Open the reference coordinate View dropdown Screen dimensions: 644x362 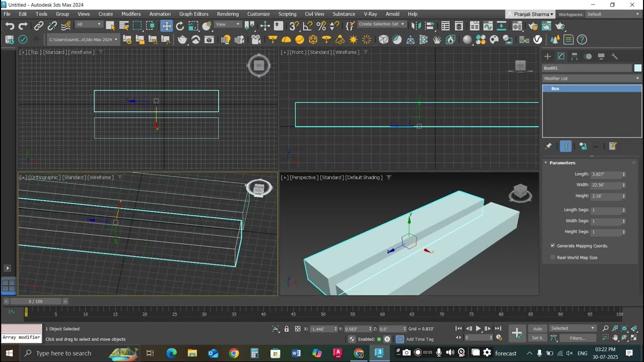[x=228, y=24]
